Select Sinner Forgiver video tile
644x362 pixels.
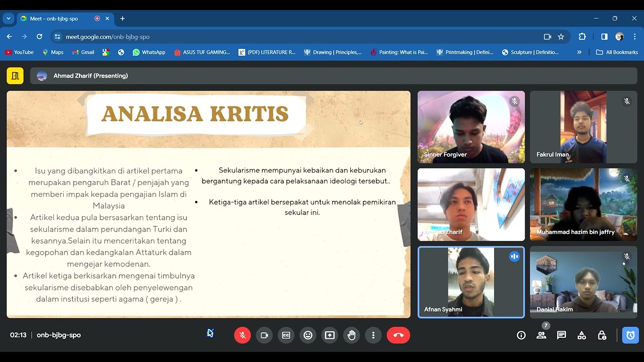tap(471, 127)
